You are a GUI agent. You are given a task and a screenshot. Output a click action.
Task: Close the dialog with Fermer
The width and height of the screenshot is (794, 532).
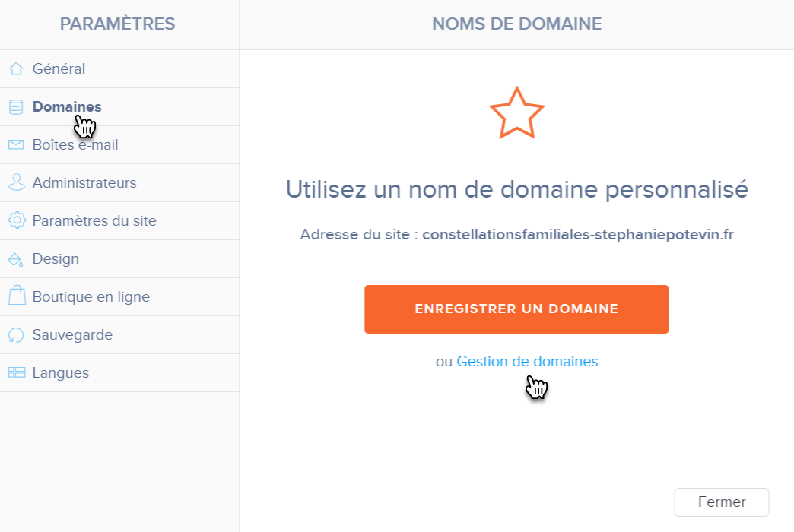(721, 502)
